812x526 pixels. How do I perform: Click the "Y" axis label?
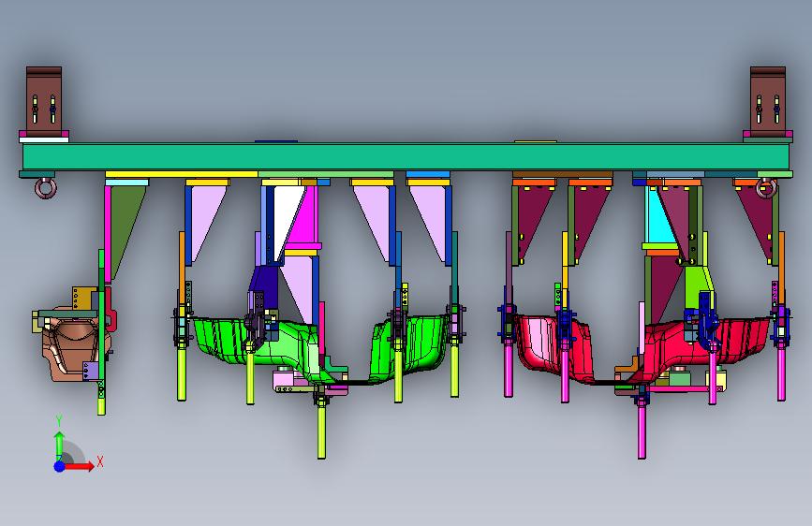[59, 421]
